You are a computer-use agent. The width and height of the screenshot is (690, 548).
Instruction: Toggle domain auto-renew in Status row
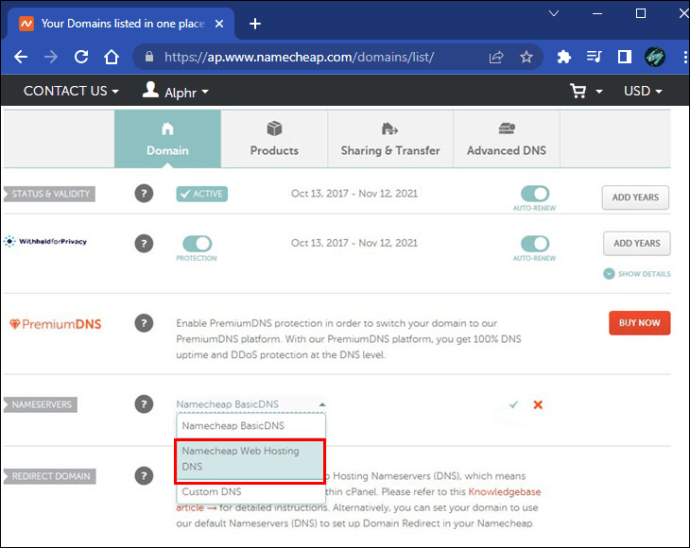point(535,193)
